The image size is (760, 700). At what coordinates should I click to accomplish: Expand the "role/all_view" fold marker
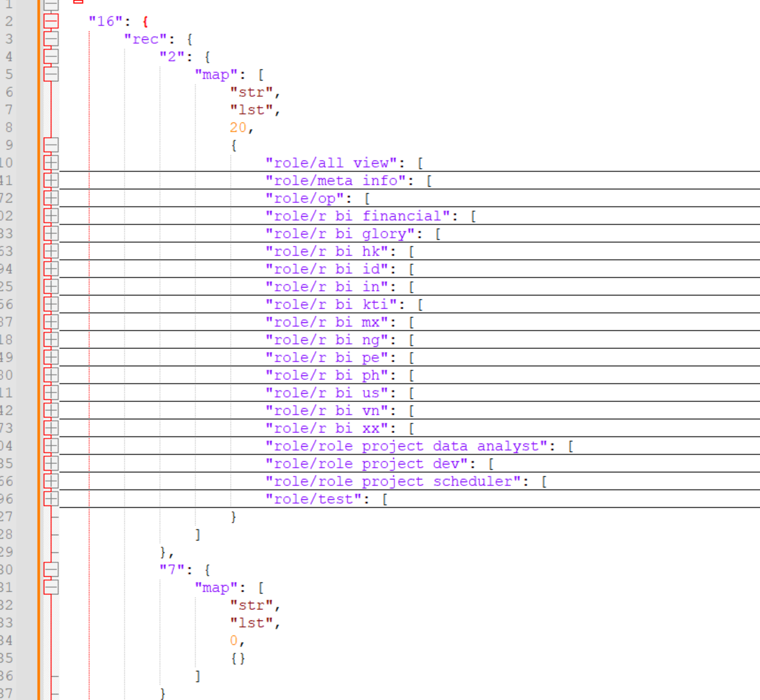pyautogui.click(x=51, y=163)
